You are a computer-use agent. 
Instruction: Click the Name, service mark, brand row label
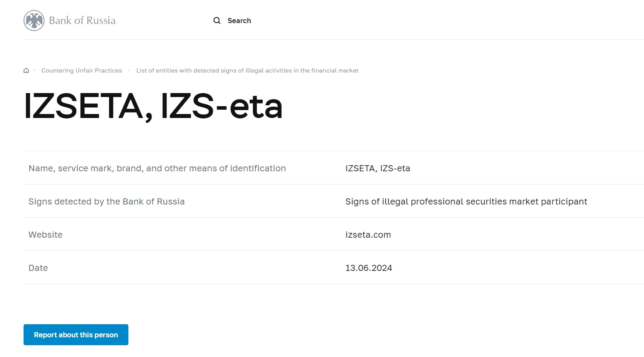click(x=157, y=168)
